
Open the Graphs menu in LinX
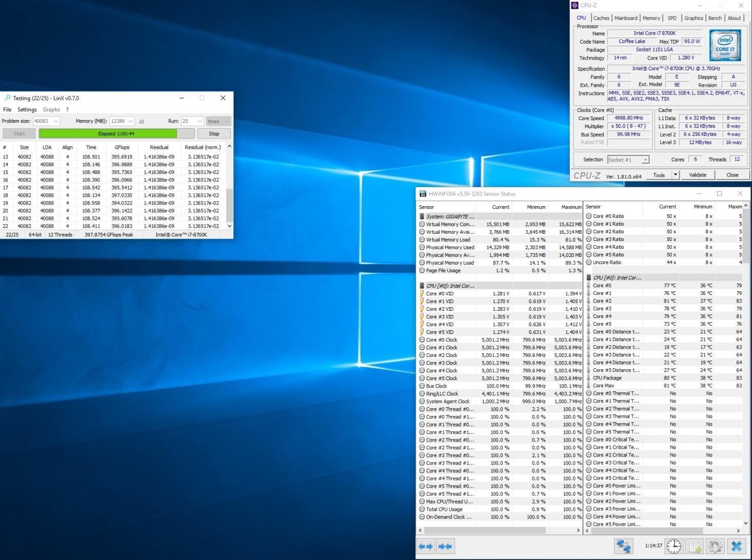pyautogui.click(x=51, y=110)
